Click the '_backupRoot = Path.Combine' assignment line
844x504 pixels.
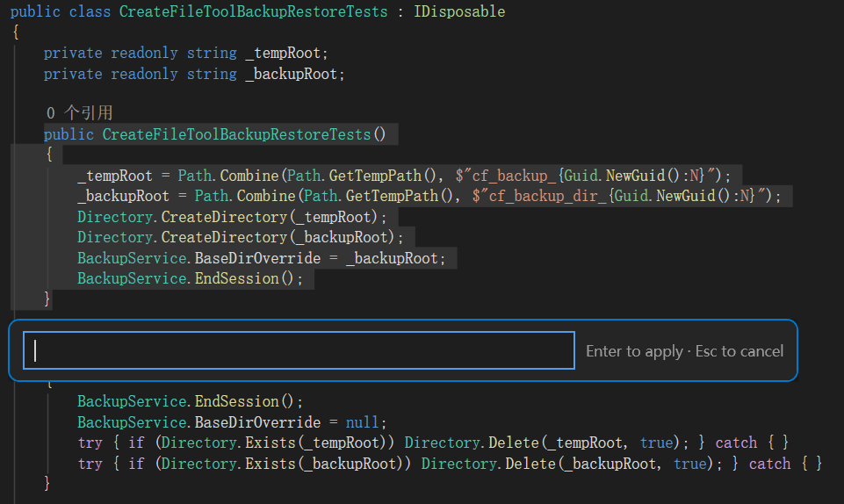click(x=429, y=196)
